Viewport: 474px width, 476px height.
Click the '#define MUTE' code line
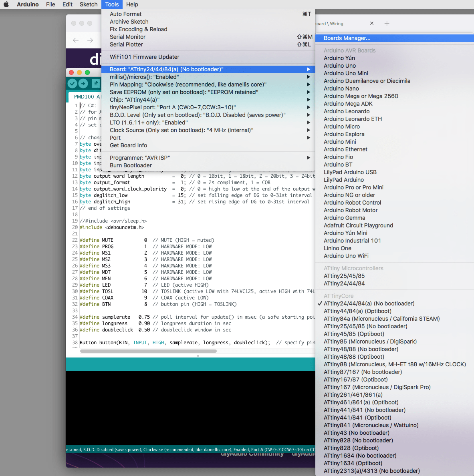click(147, 240)
